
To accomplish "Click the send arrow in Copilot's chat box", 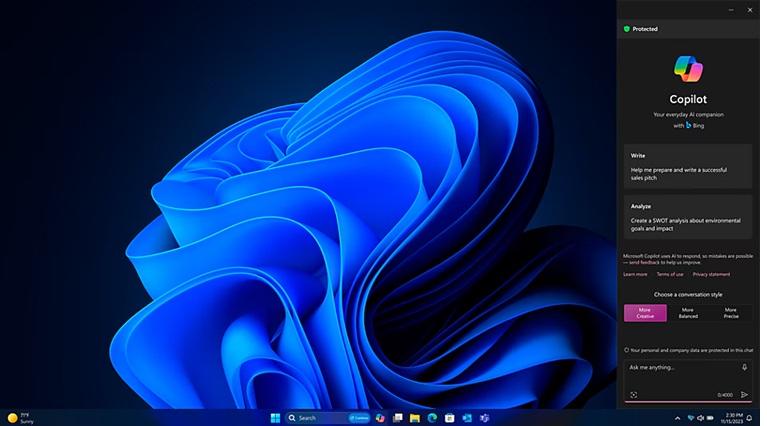I will tap(744, 395).
